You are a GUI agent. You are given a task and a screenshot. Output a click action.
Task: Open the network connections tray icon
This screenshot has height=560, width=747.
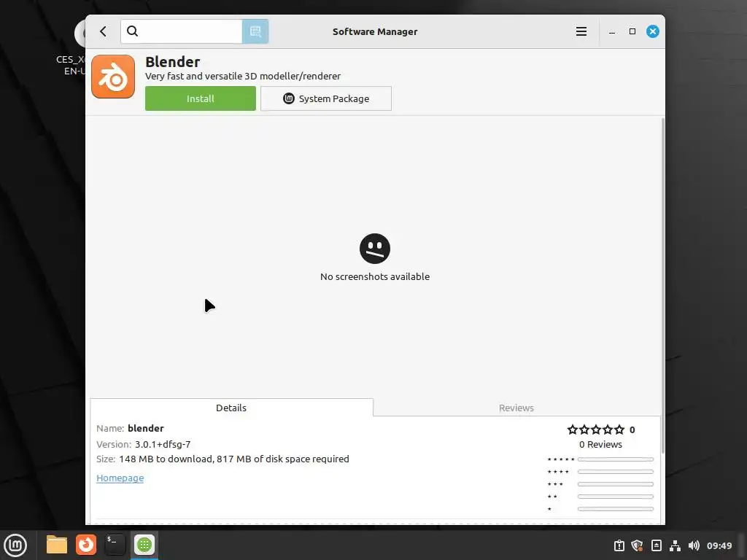pyautogui.click(x=675, y=545)
